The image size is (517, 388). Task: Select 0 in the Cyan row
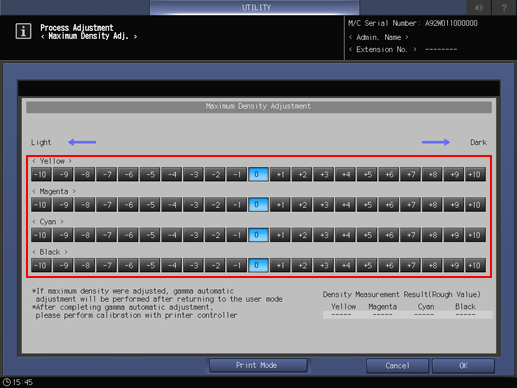click(258, 235)
